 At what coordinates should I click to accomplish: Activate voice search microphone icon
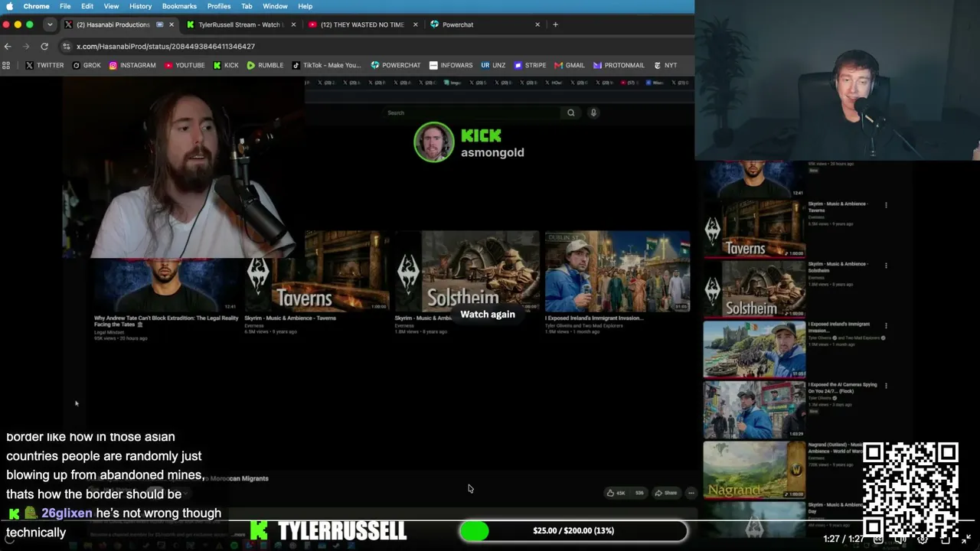pos(593,112)
